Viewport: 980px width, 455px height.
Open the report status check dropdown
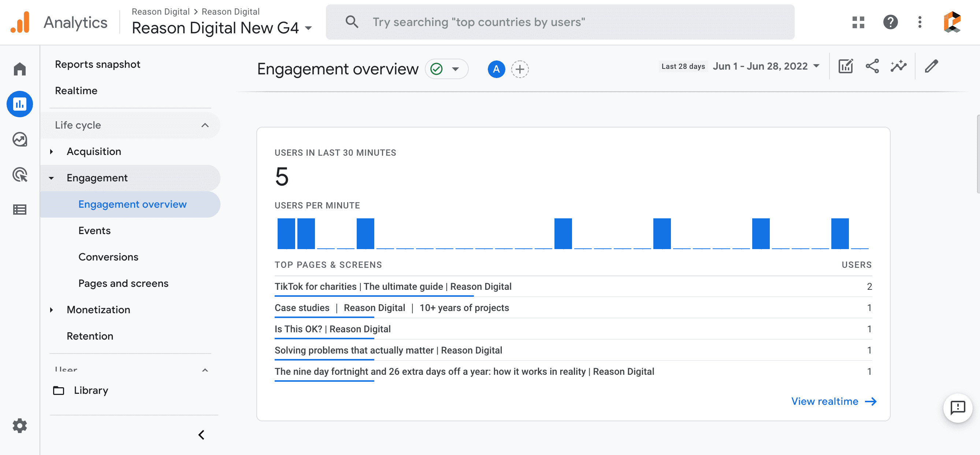coord(447,69)
